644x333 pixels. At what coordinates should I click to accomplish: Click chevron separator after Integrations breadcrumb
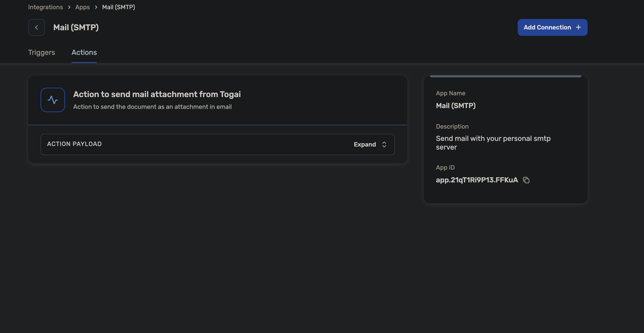[69, 7]
